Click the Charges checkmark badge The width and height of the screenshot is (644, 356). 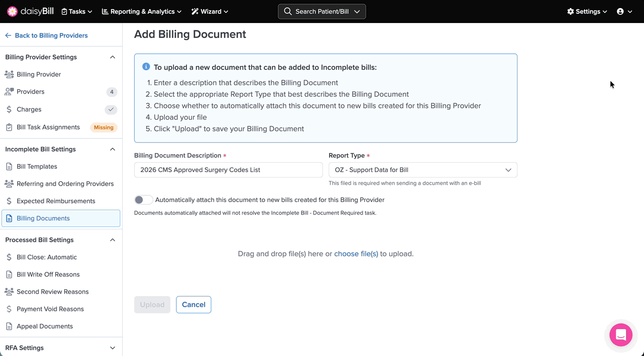point(111,109)
